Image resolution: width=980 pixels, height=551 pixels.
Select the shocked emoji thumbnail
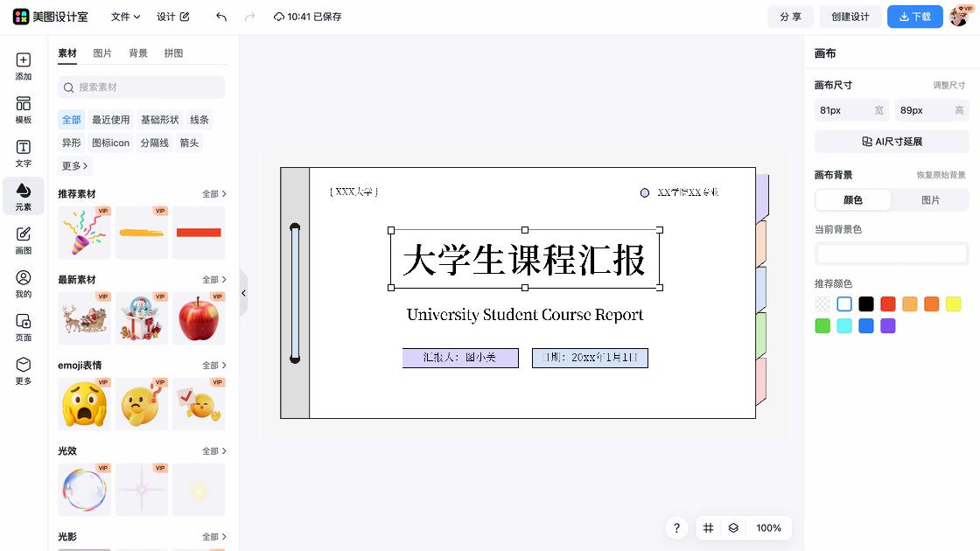coord(84,403)
